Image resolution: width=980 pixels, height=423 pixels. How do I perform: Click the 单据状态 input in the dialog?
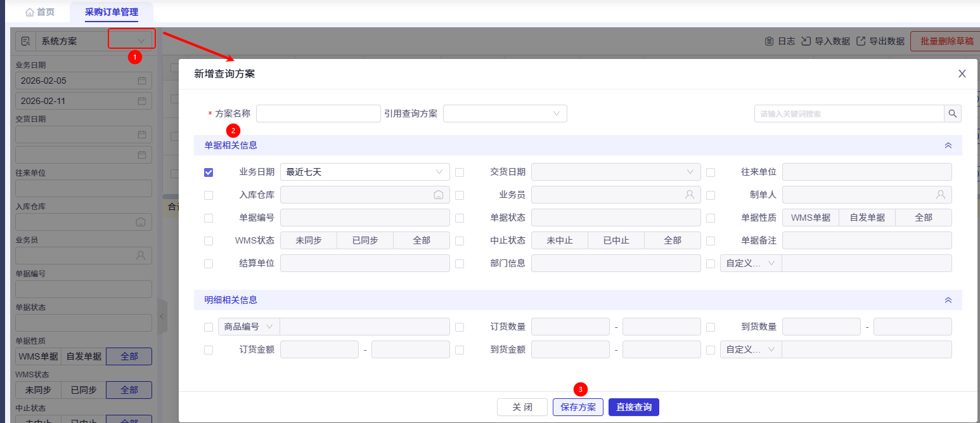click(616, 218)
